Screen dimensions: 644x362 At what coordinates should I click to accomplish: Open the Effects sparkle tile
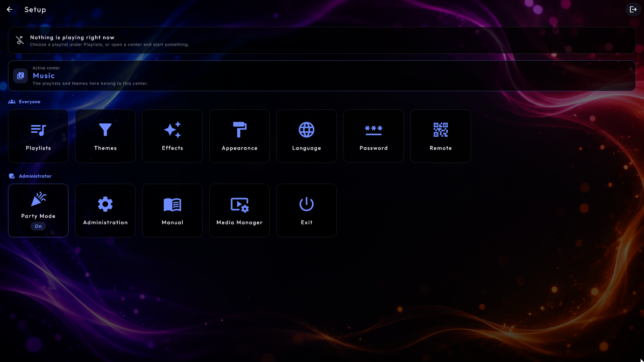pos(172,136)
